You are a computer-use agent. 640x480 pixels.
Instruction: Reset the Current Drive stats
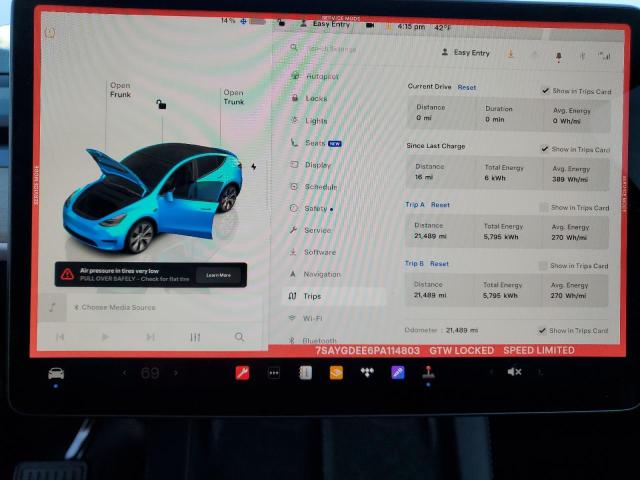click(467, 87)
